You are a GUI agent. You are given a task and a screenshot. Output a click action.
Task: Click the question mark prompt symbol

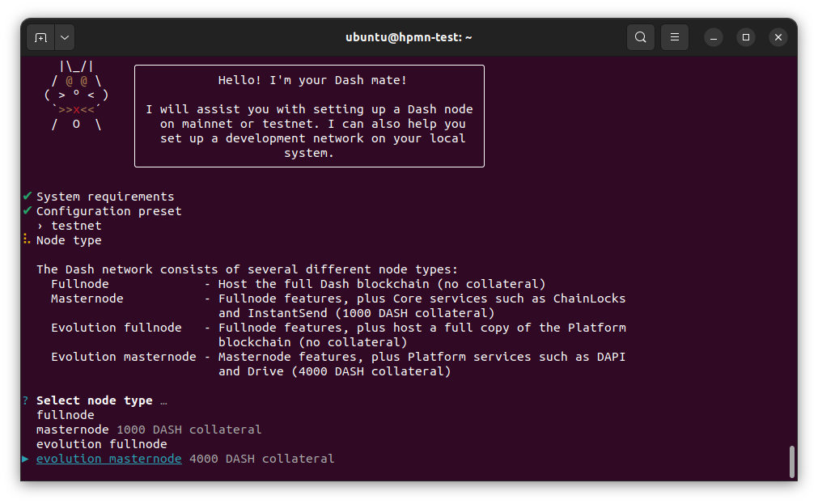(x=26, y=400)
